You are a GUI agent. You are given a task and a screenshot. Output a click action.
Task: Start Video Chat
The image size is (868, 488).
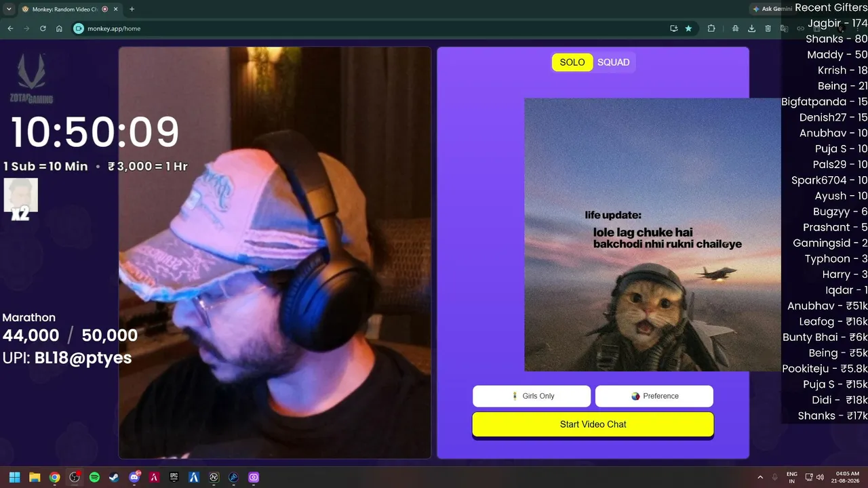(x=593, y=424)
